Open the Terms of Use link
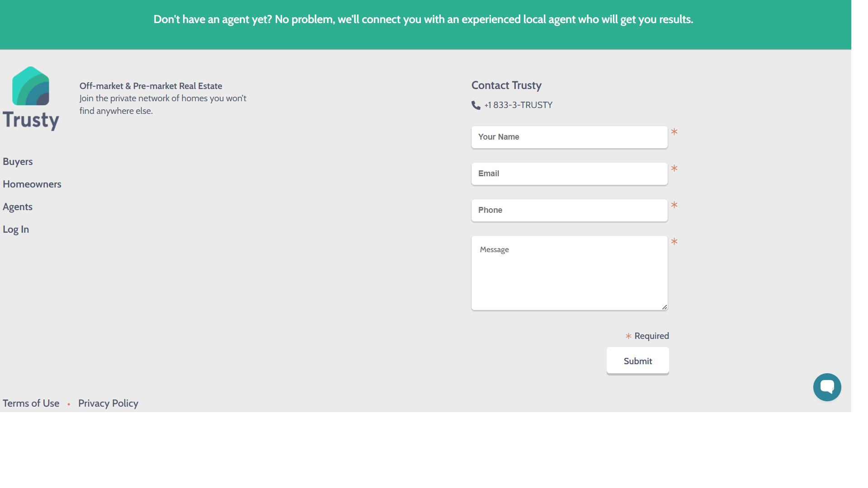This screenshot has width=868, height=488. [30, 403]
